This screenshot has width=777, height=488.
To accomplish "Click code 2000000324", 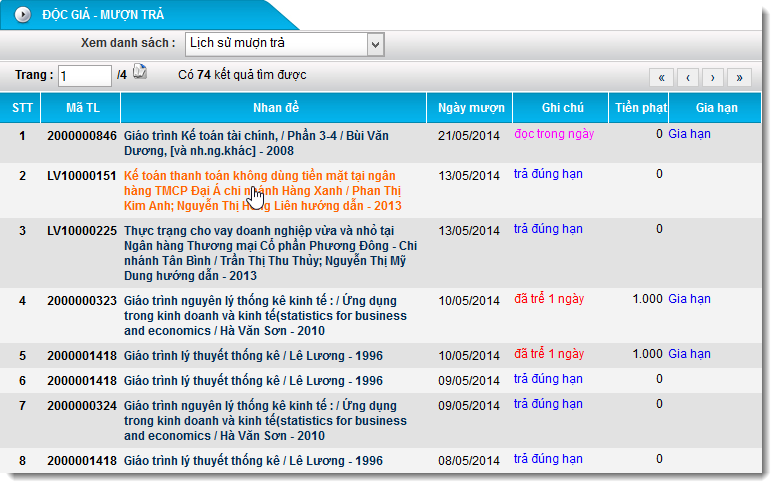I will tap(82, 406).
